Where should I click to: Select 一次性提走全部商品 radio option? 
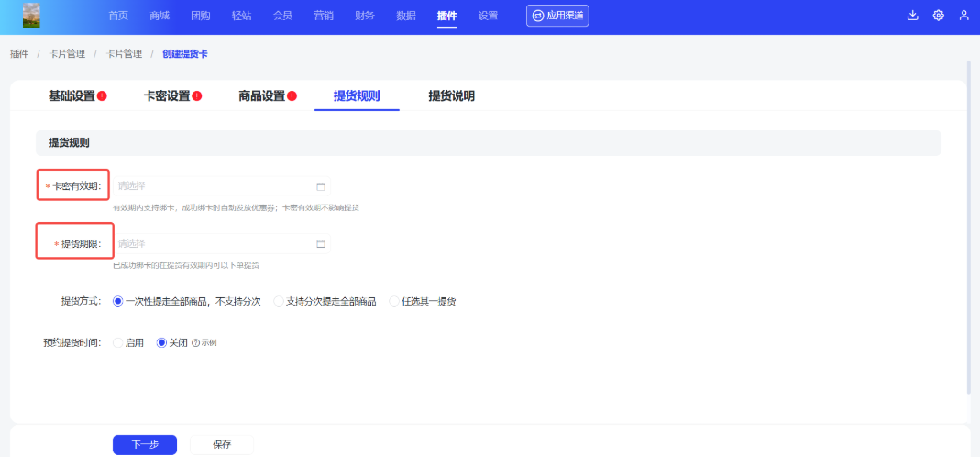coord(117,301)
